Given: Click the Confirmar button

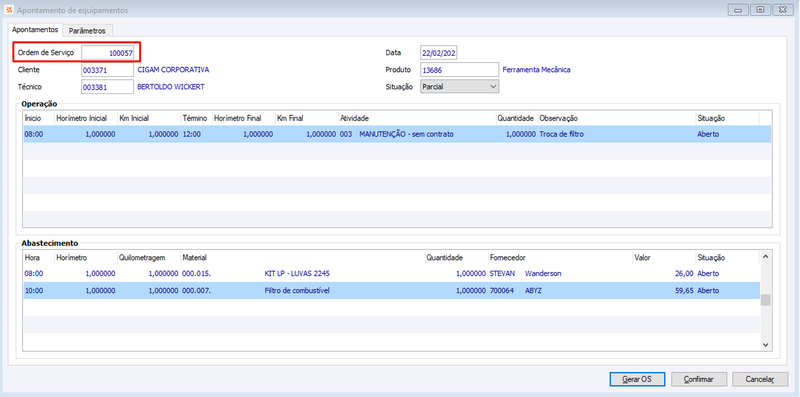Looking at the screenshot, I should [698, 379].
